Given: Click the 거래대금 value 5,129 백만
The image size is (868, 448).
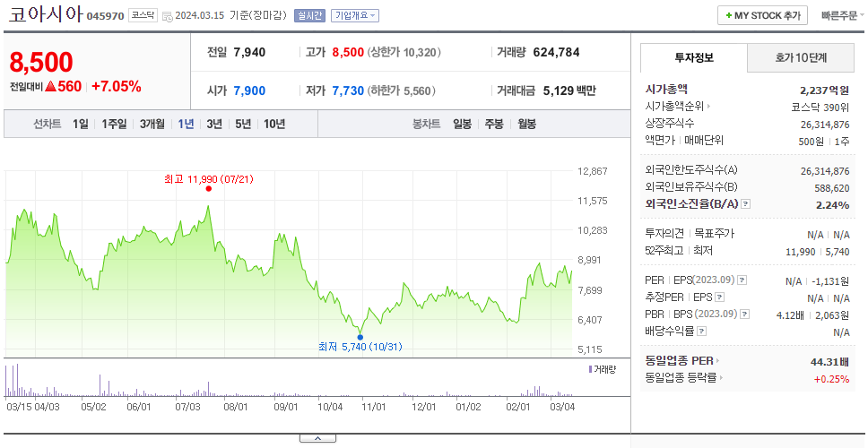Looking at the screenshot, I should (569, 90).
